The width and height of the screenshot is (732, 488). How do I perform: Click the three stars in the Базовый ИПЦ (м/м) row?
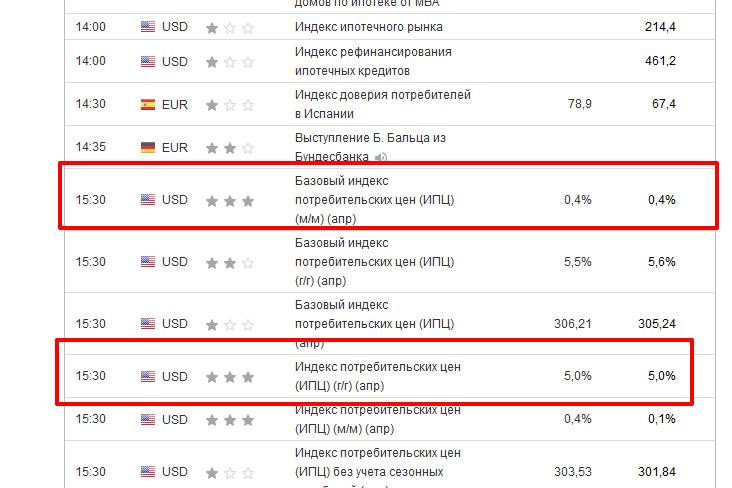click(x=230, y=200)
